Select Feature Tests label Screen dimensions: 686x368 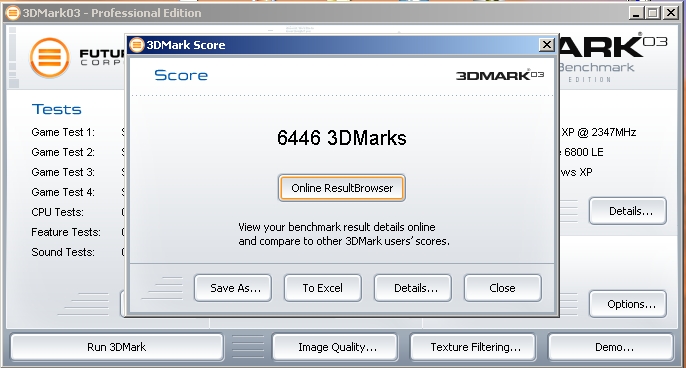tap(66, 232)
